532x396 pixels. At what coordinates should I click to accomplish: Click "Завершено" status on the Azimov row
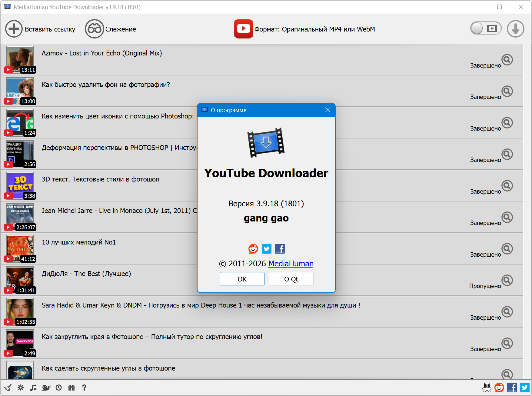486,65
